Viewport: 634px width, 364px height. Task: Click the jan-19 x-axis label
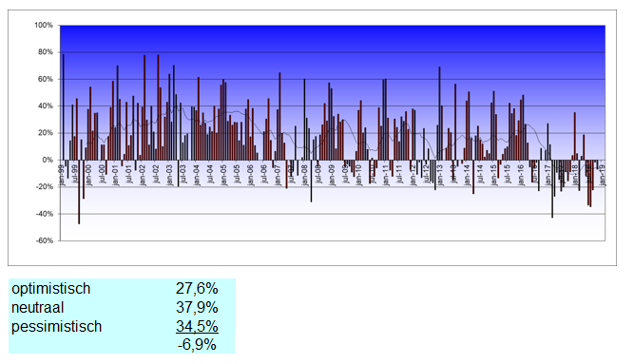(x=603, y=175)
